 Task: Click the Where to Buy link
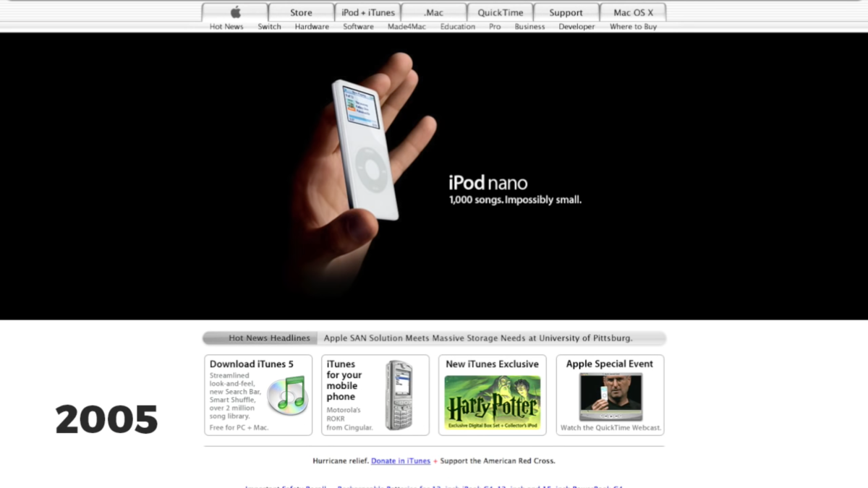click(x=633, y=27)
